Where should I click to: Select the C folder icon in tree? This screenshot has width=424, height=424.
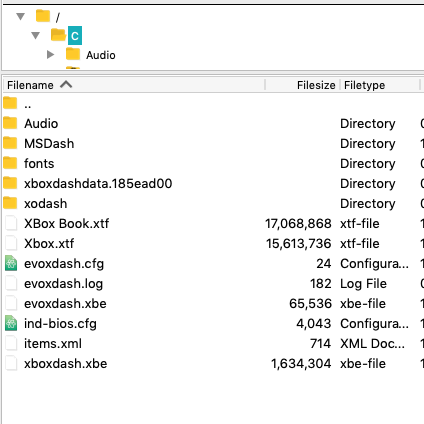click(58, 34)
